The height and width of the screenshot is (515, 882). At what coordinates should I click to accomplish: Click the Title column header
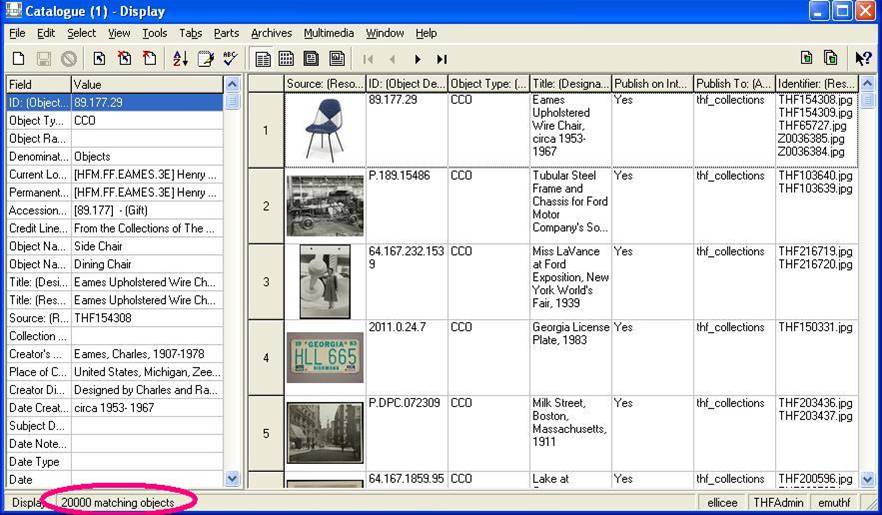click(570, 84)
